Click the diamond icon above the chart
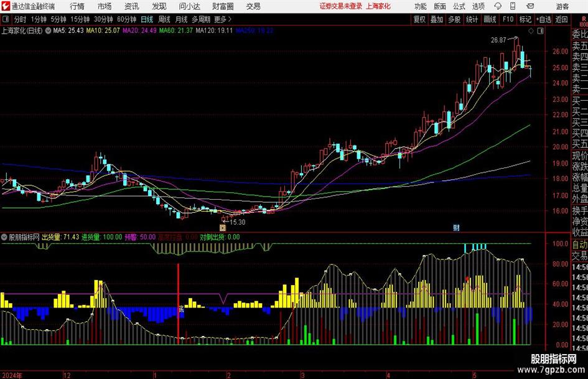Image resolution: width=588 pixels, height=379 pixels. point(531,31)
